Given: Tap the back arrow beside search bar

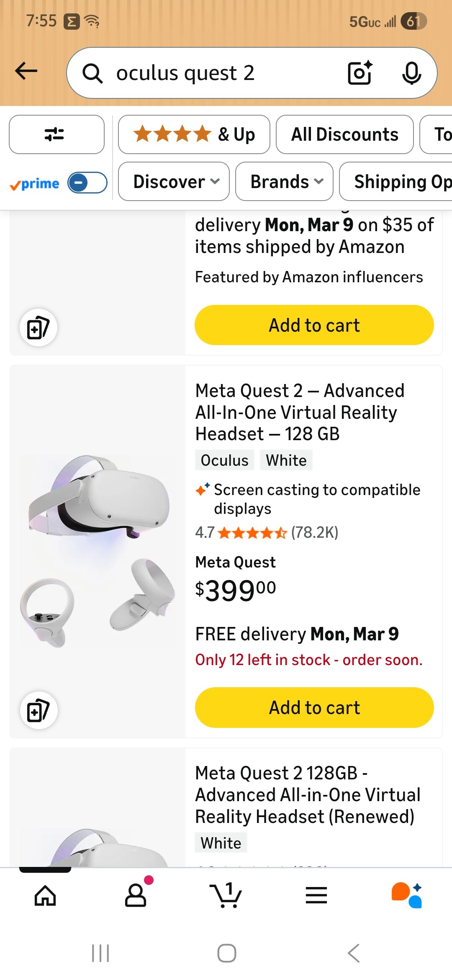Looking at the screenshot, I should (26, 71).
